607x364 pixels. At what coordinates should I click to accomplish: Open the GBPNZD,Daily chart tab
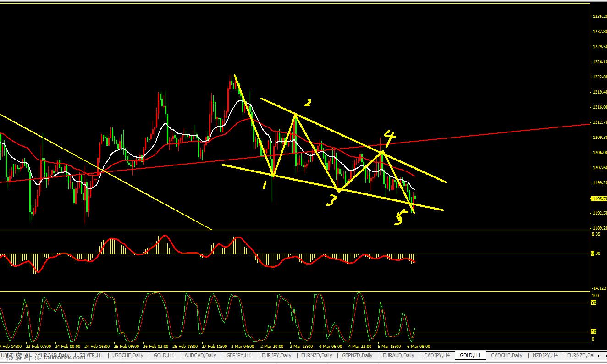coord(357,355)
